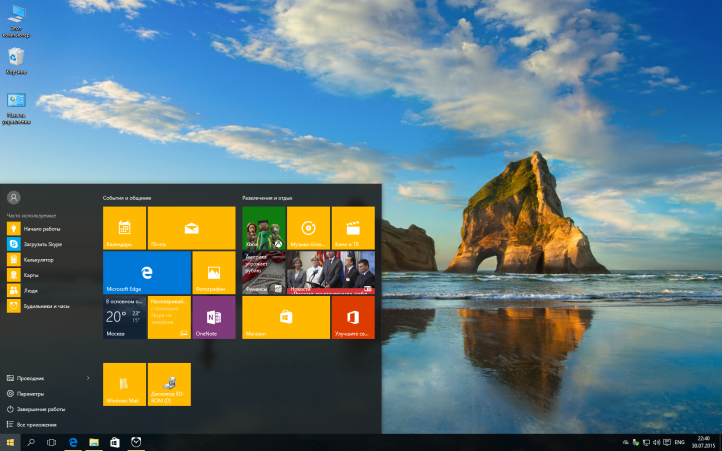The image size is (722, 451).
Task: Open the Дисковод BD-ROM tile
Action: click(x=169, y=384)
